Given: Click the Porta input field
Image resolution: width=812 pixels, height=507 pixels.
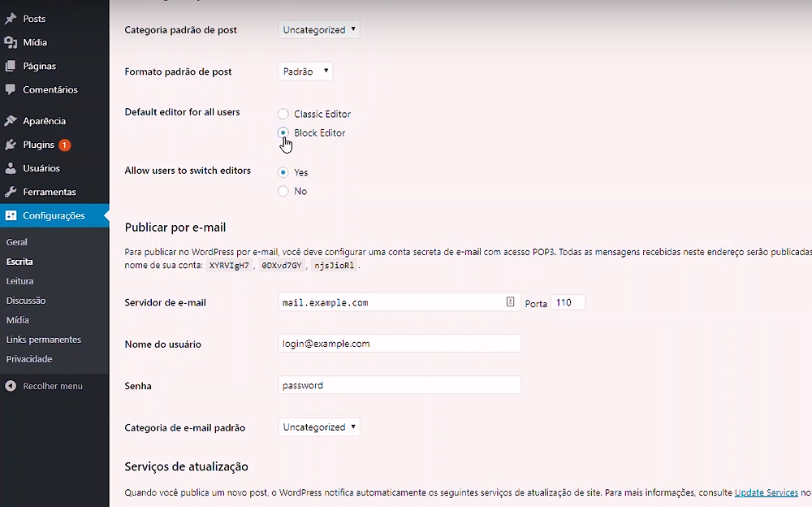Looking at the screenshot, I should click(x=568, y=302).
